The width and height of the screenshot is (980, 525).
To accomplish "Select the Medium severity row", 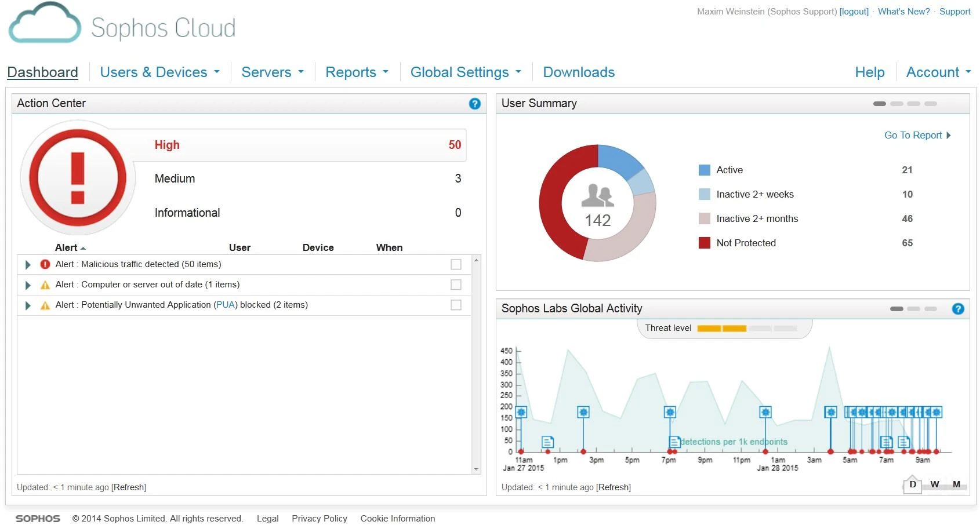I will click(307, 178).
